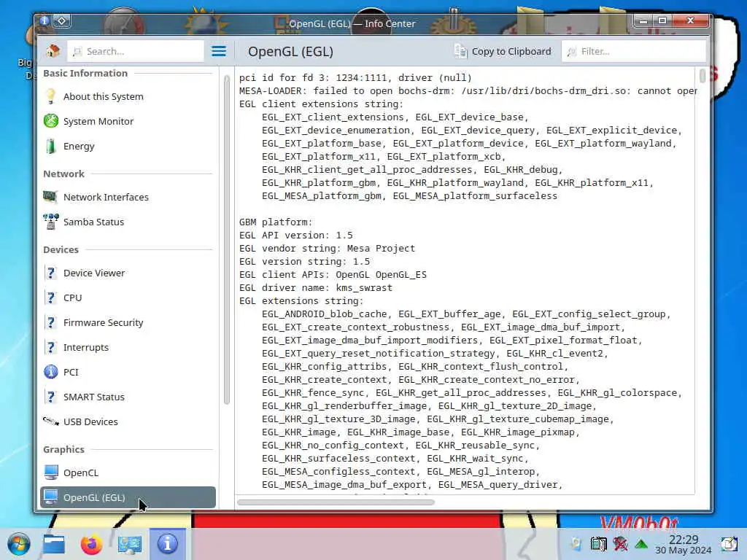The height and width of the screenshot is (560, 747).
Task: Open Network Interfaces page
Action: (128, 197)
